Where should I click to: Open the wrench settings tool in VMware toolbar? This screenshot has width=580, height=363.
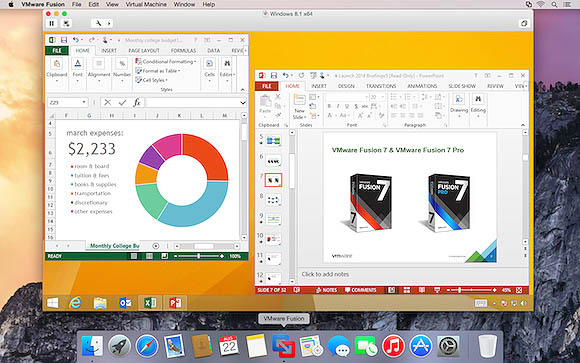[98, 23]
